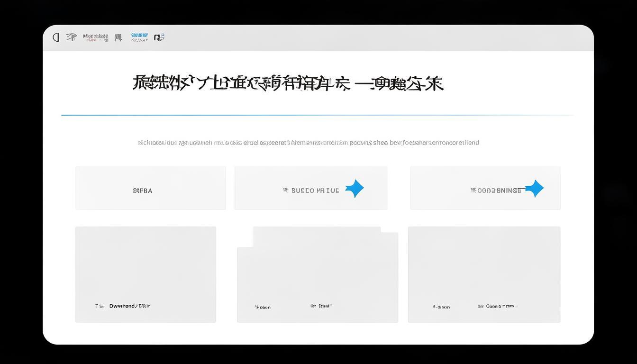
Task: Click the half-circle icon in top bar
Action: 56,37
